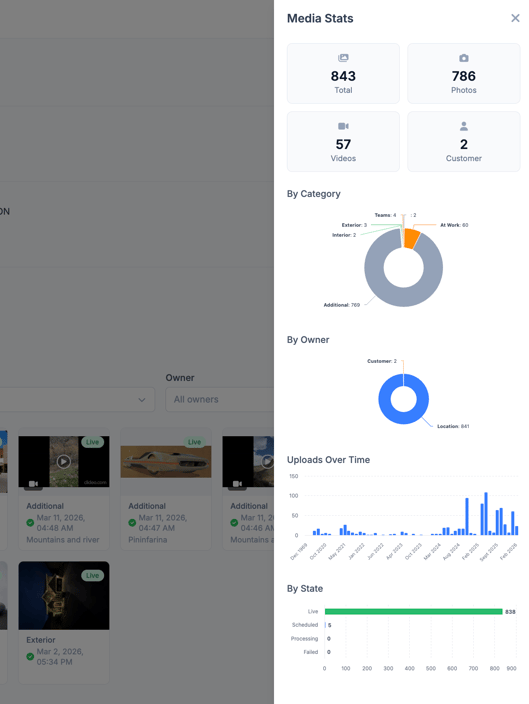Image resolution: width=529 pixels, height=704 pixels.
Task: Click the tallest upload bar near Sept 2025
Action: click(x=486, y=514)
